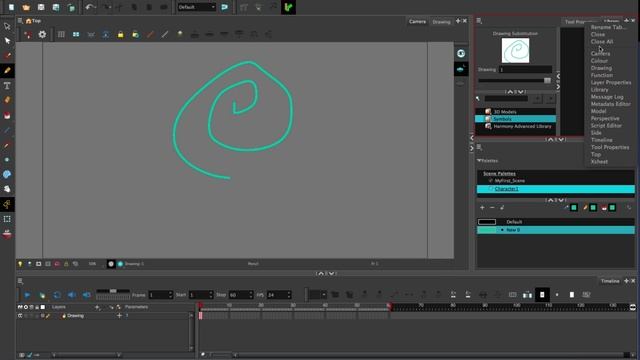Select the Transform arrow tool at top of sidebar
The image size is (640, 360).
pos(7,26)
